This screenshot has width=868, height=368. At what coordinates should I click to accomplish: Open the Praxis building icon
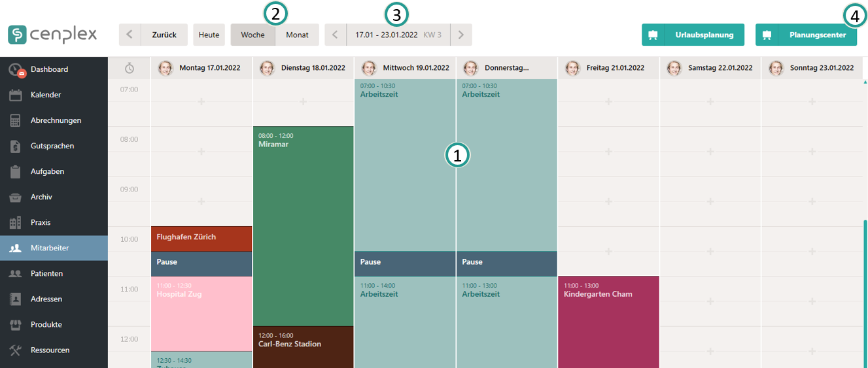point(16,222)
